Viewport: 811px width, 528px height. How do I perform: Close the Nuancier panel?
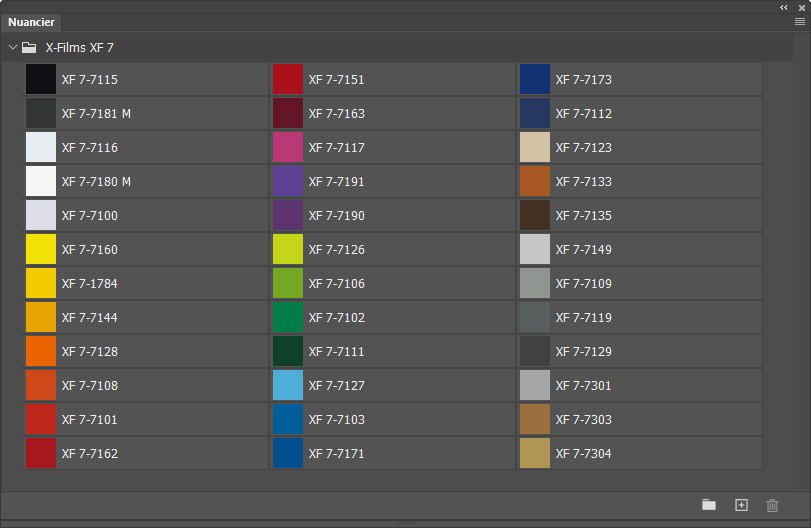pos(802,8)
